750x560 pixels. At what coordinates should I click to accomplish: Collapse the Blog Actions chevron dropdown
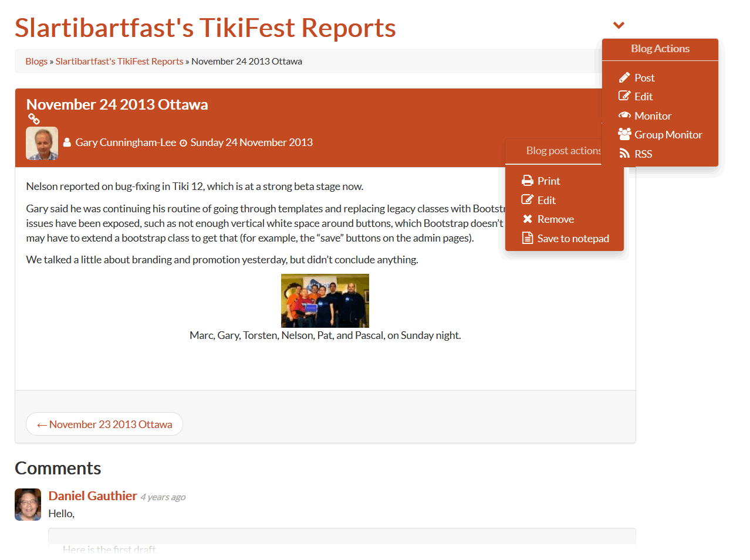[619, 25]
